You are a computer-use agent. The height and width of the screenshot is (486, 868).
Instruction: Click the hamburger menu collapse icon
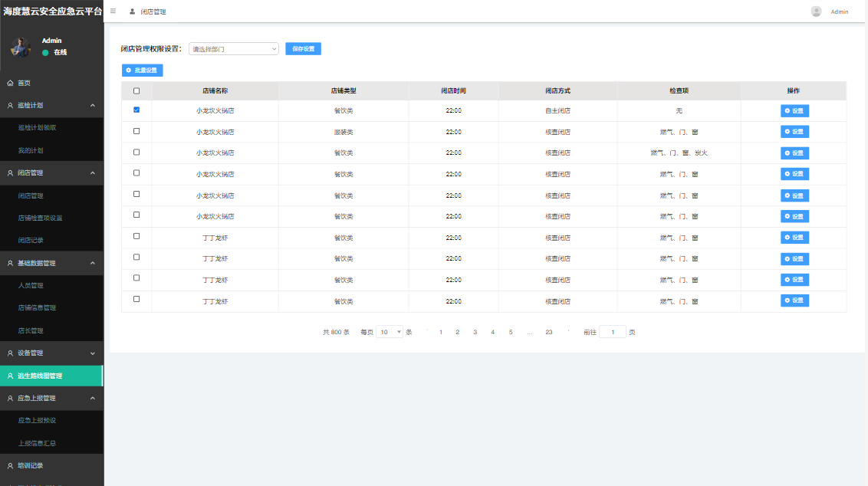point(113,11)
